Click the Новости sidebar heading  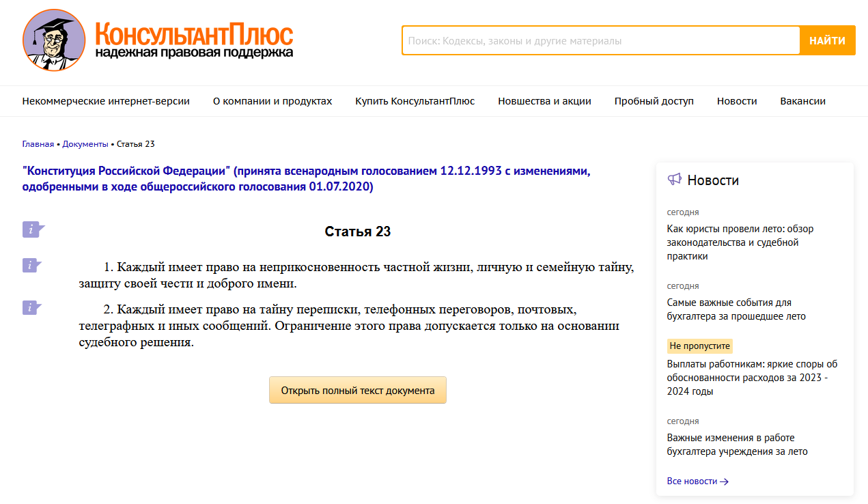713,180
